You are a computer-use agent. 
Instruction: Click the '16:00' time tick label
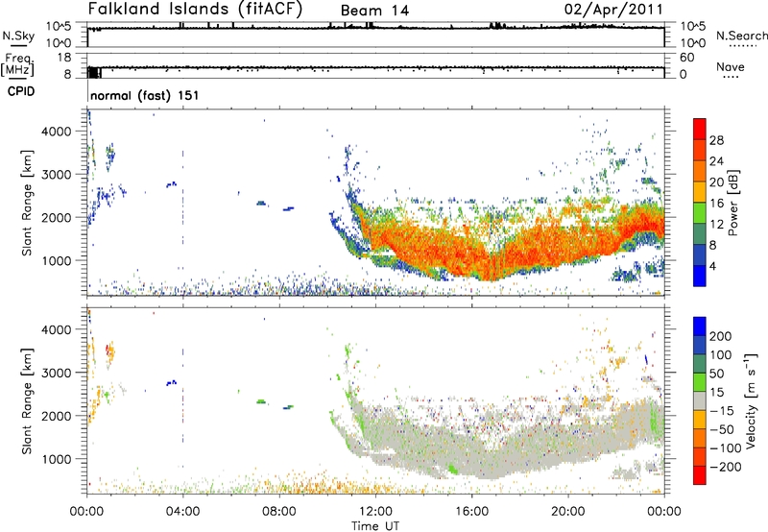pos(471,512)
